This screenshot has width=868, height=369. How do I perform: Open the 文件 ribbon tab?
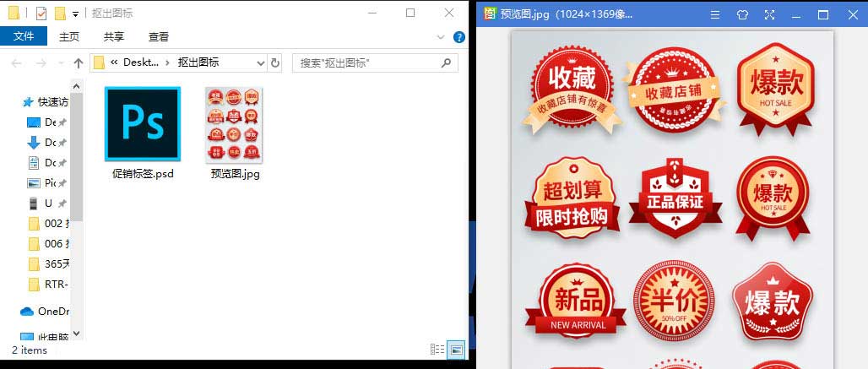click(24, 36)
